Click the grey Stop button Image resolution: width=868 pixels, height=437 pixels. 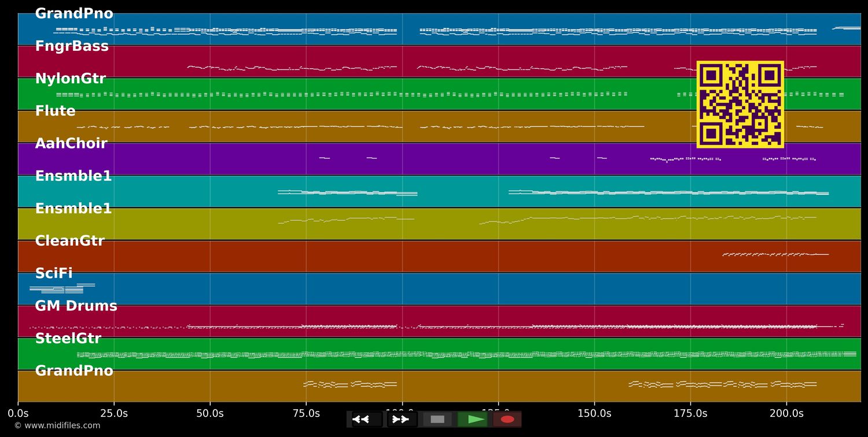437,419
